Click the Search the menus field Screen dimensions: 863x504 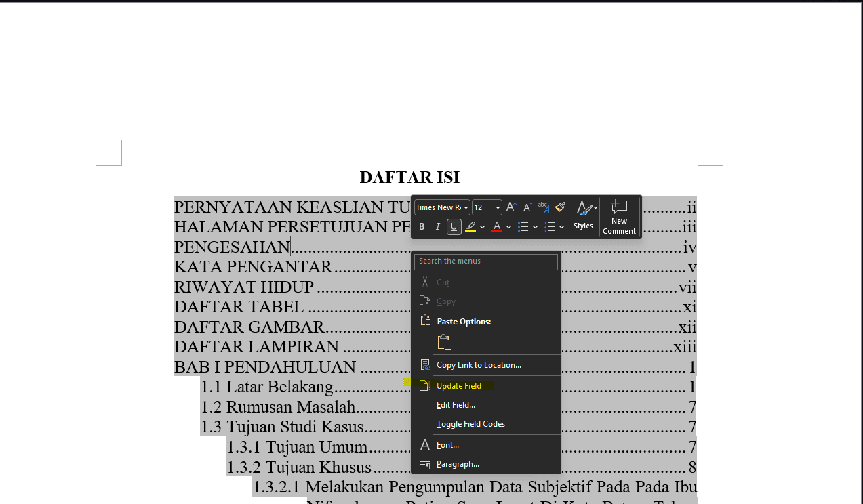486,261
